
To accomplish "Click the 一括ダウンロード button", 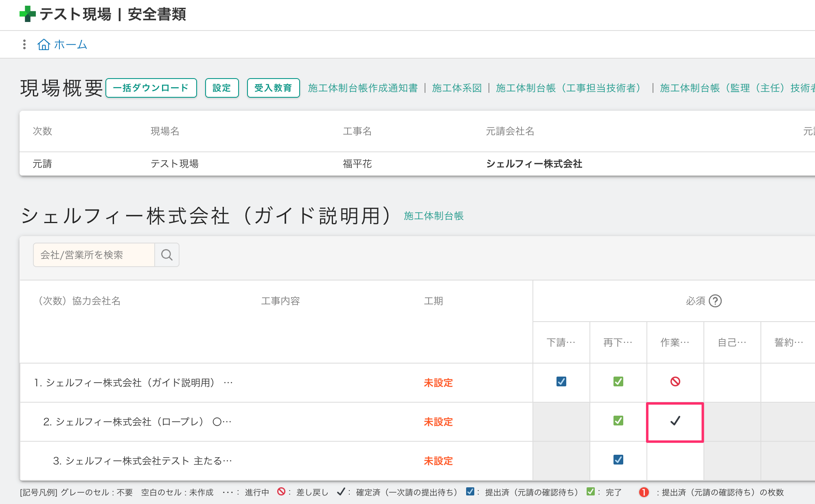I will click(151, 88).
